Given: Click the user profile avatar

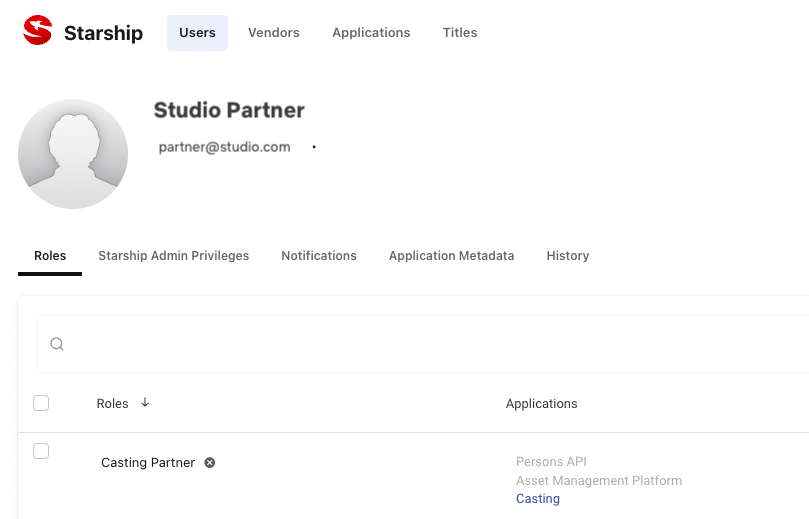Looking at the screenshot, I should 73,154.
